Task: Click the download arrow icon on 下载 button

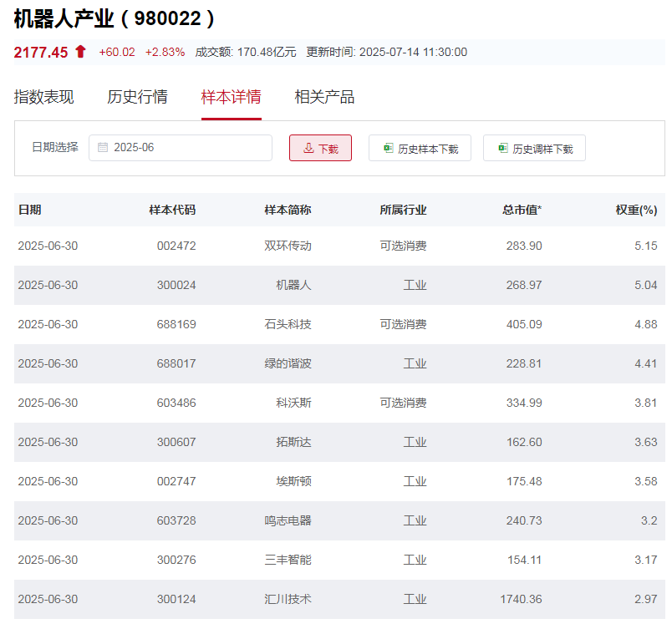Action: click(308, 148)
